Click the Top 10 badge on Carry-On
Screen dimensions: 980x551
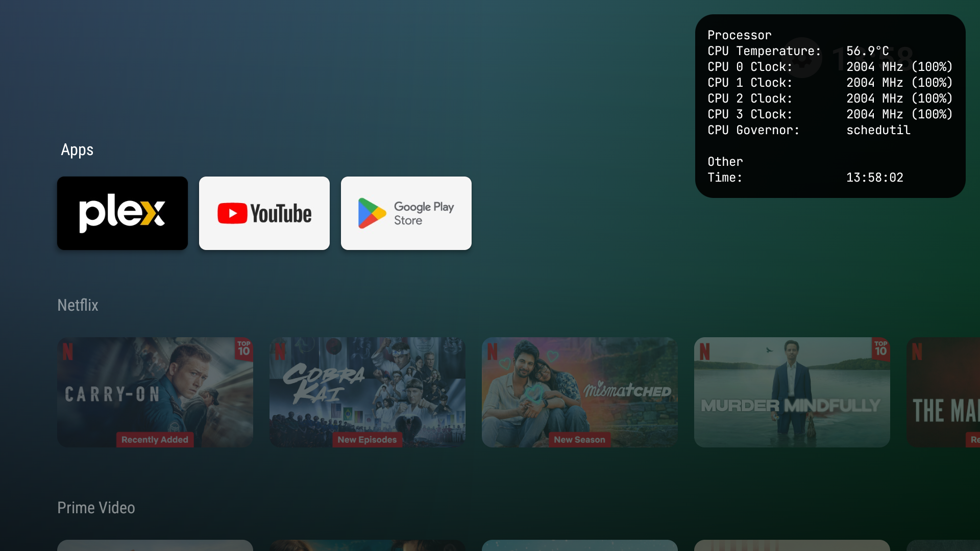244,349
